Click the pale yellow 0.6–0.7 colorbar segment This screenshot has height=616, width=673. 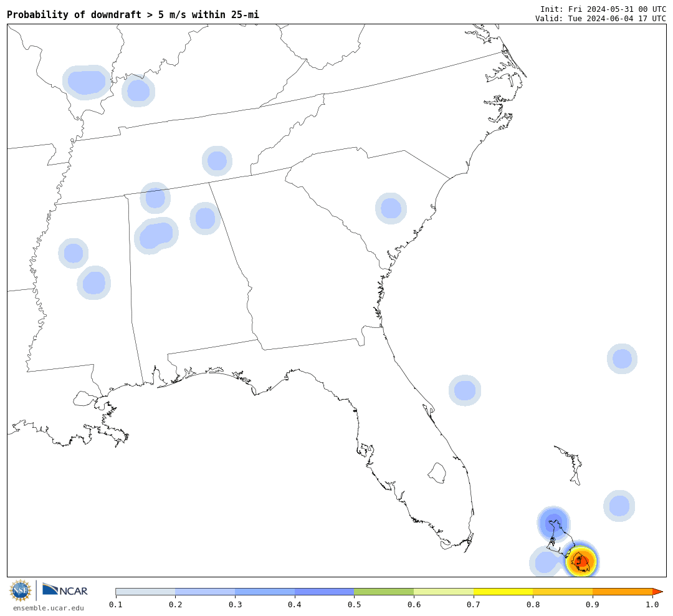pyautogui.click(x=444, y=592)
